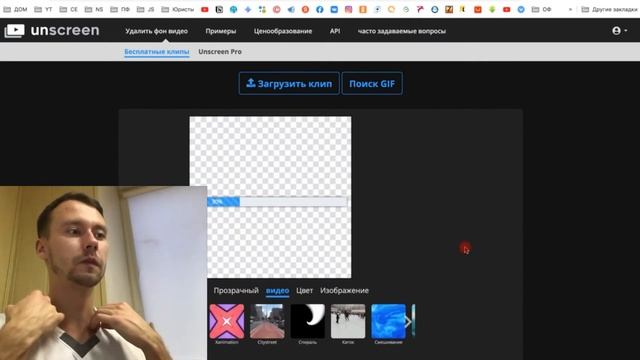
Task: Click the black-and-white N bookmark icon
Action: pyautogui.click(x=219, y=9)
